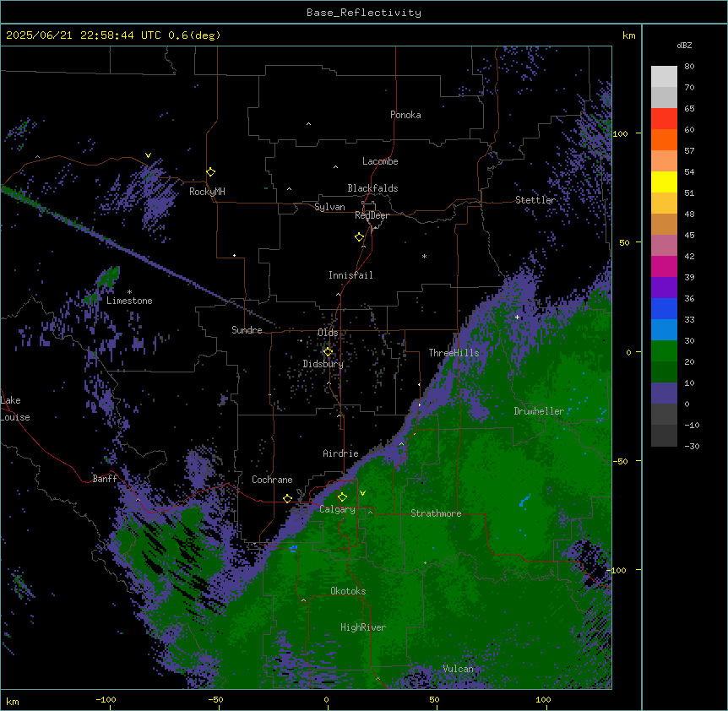Click the Lake Louise label
This screenshot has height=711, width=728.
pos(15,409)
